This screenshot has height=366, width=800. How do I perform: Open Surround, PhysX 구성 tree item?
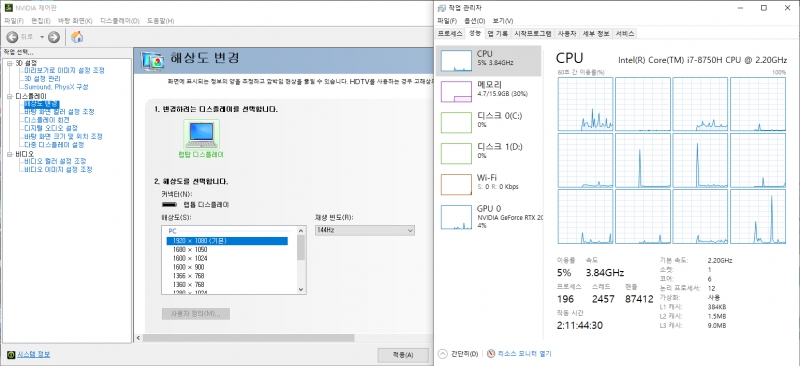click(x=56, y=87)
